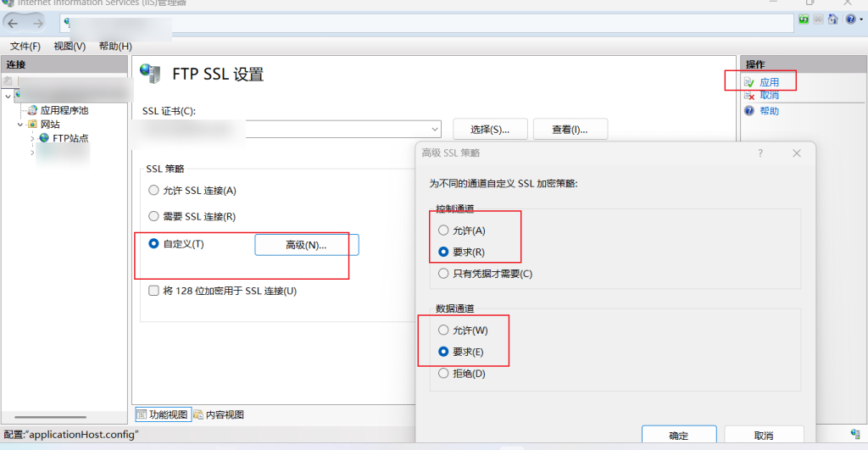Select data channel Require (要求(E)) radio
Screen dimensions: 868x450
[x=443, y=352]
